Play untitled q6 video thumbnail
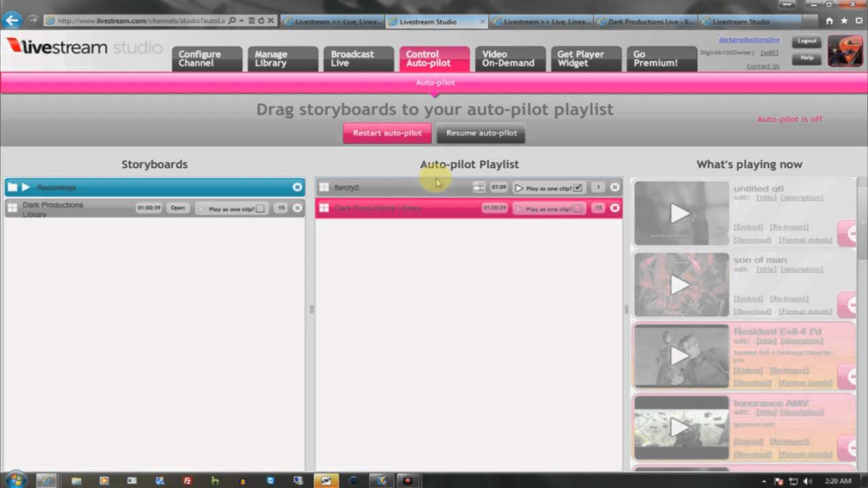 coord(681,213)
